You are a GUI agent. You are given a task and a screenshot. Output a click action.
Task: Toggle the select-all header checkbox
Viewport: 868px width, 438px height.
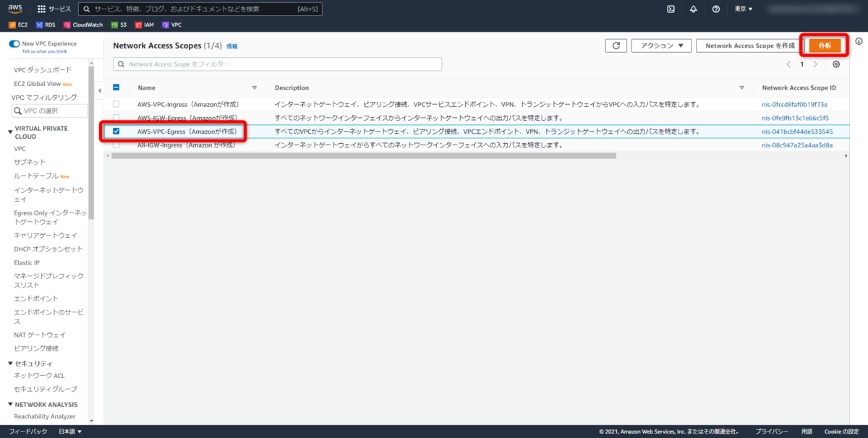[x=116, y=87]
